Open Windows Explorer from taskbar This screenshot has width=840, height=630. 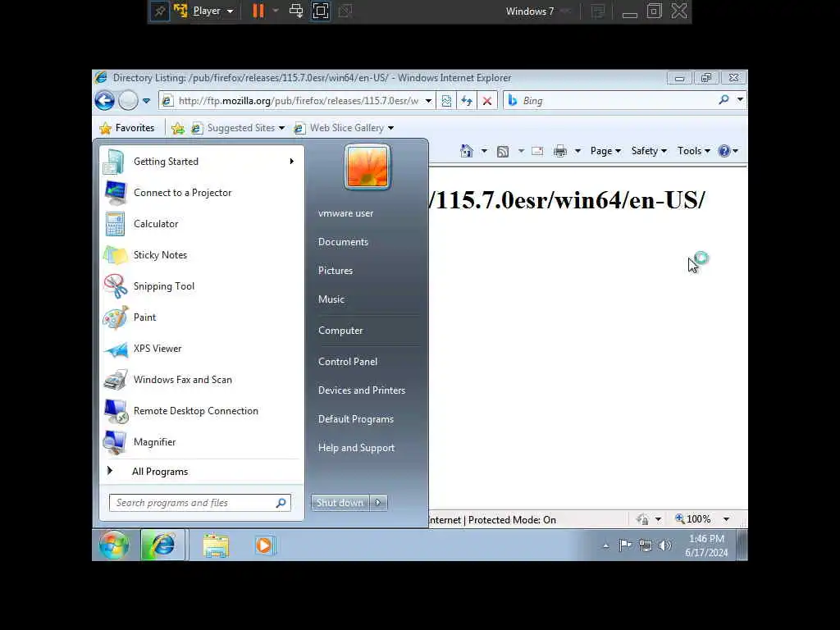216,546
